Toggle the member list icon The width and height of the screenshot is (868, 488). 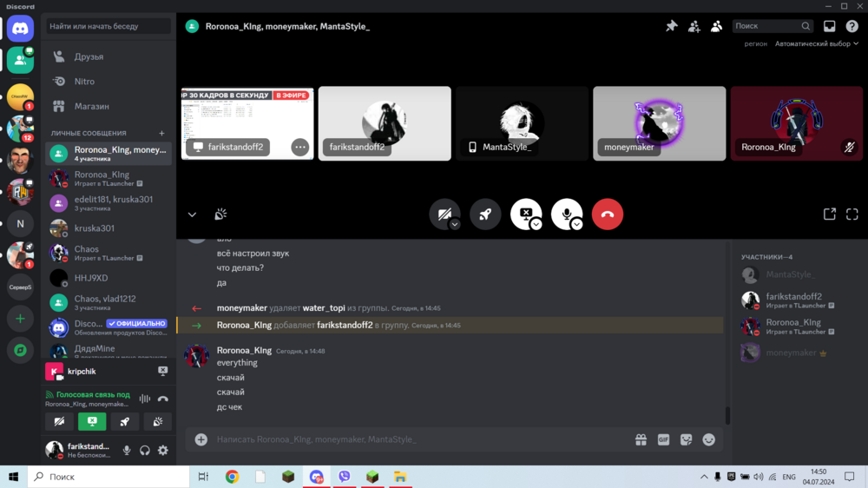pos(716,26)
